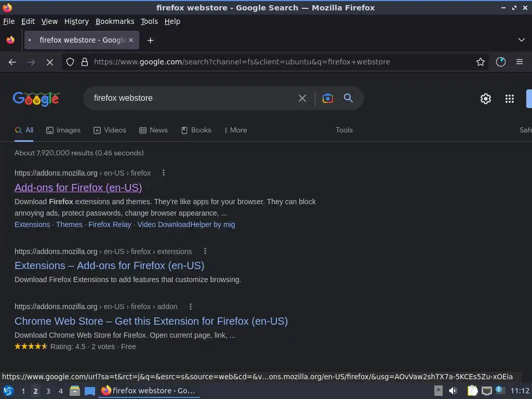The height and width of the screenshot is (399, 532).
Task: Switch to workspace 4
Action: click(x=61, y=391)
